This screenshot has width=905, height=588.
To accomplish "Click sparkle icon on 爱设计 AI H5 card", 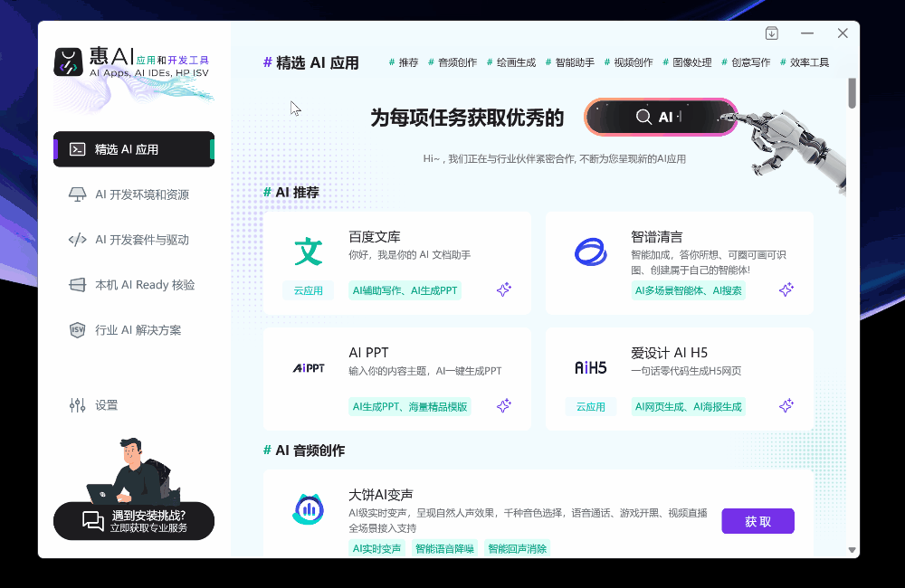I will point(786,405).
